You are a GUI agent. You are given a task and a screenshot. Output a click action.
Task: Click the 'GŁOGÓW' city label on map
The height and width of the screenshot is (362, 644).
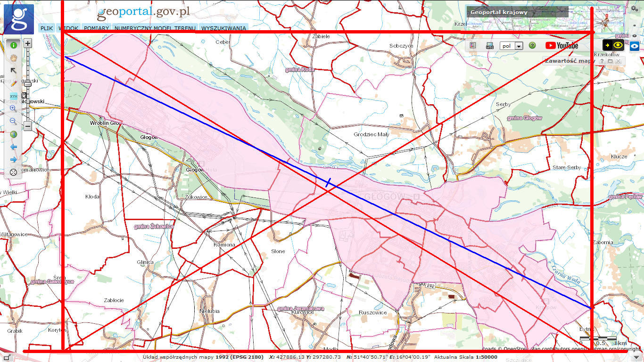(385, 196)
